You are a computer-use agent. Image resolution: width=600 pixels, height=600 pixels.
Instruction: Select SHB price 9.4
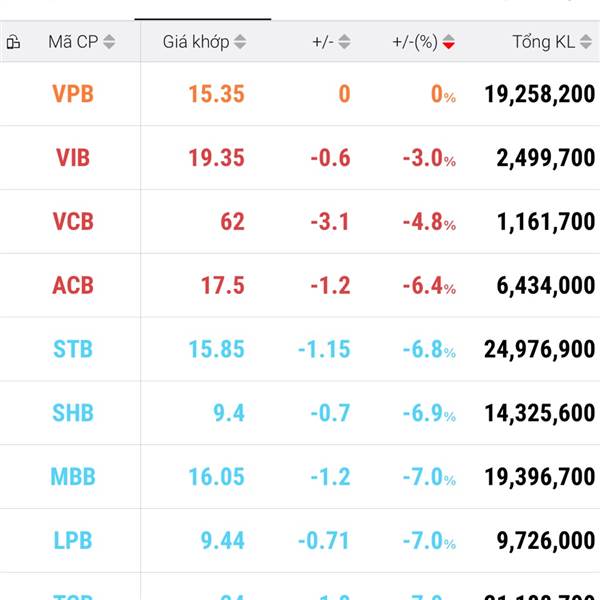point(229,413)
